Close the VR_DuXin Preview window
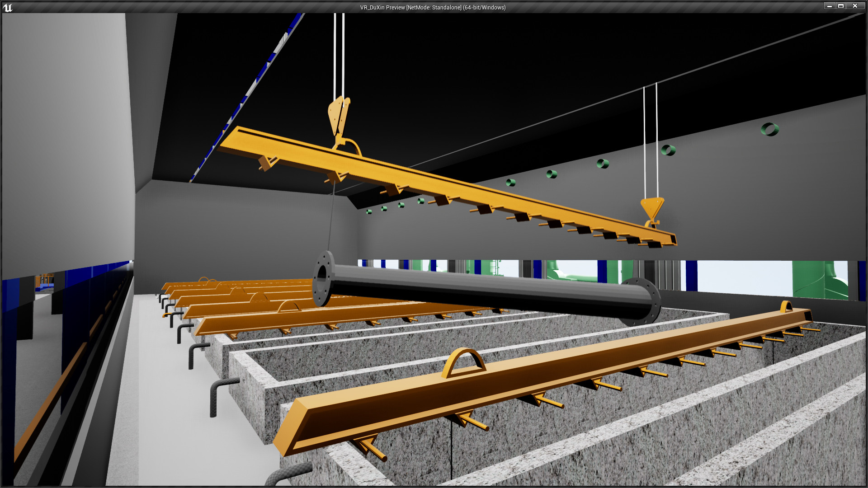 coord(855,6)
